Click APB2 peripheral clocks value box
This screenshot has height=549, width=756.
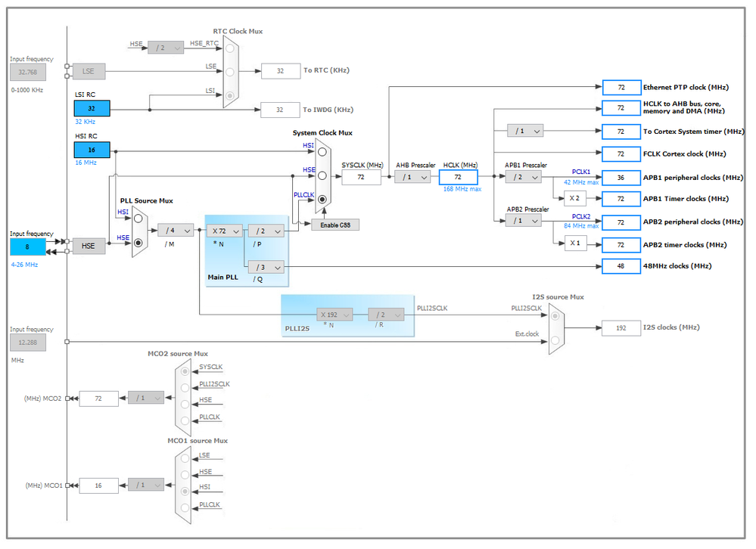pyautogui.click(x=621, y=222)
